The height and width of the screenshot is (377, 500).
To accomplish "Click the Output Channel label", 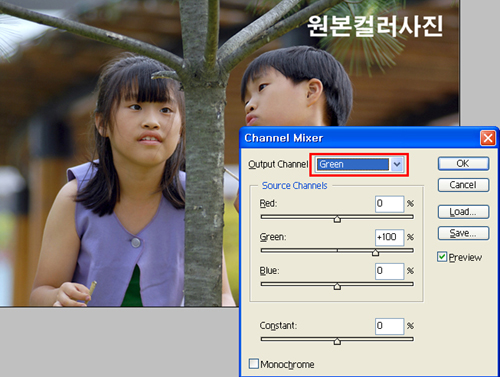I will pyautogui.click(x=278, y=164).
